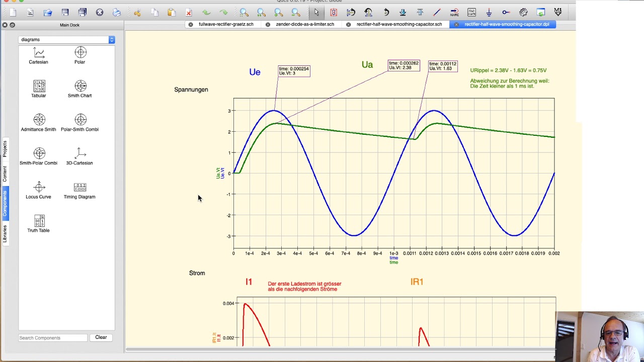Float the Main Dock panel

(13, 25)
